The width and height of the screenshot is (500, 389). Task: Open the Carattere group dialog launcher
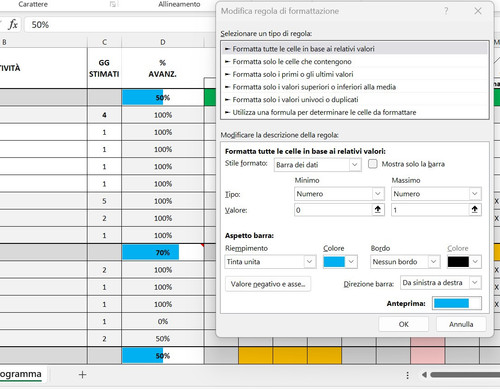pyautogui.click(x=113, y=4)
